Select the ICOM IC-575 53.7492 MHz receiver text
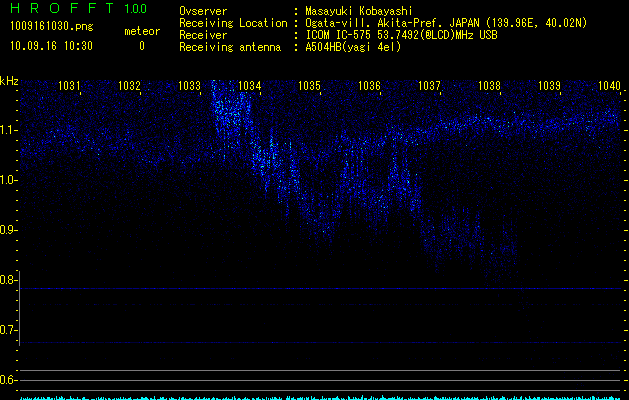629x400 pixels. tap(401, 35)
